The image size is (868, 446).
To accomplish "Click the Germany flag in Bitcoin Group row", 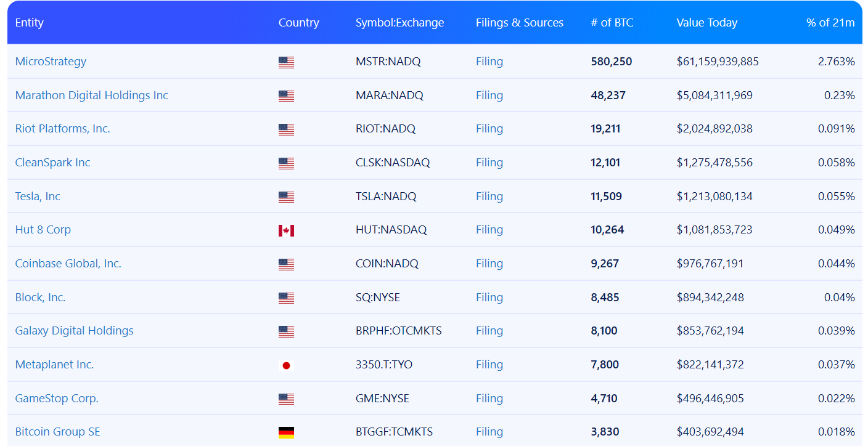I will (286, 432).
